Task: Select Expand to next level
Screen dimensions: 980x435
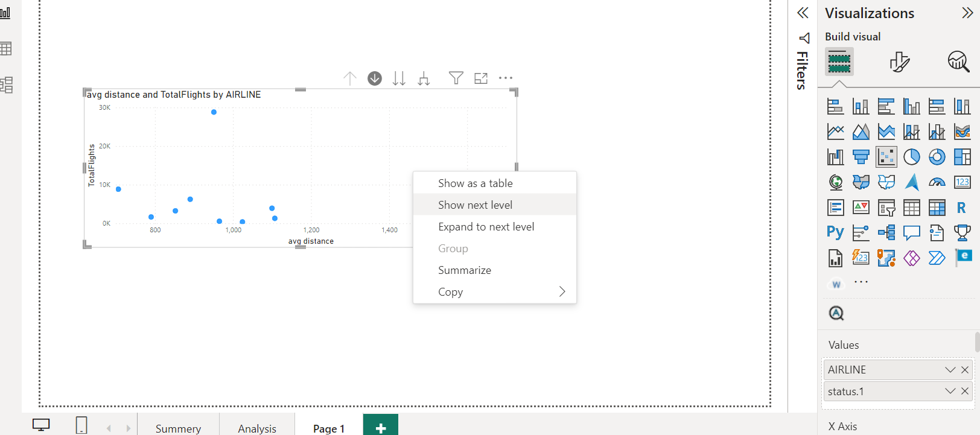Action: click(495, 227)
